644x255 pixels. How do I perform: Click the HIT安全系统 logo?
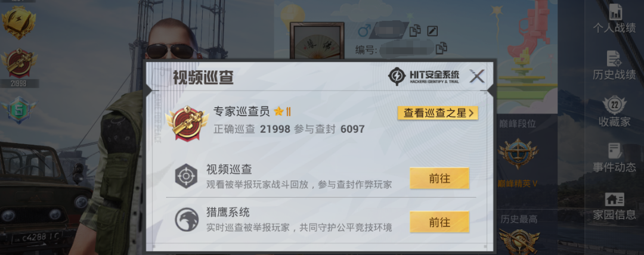tap(424, 76)
